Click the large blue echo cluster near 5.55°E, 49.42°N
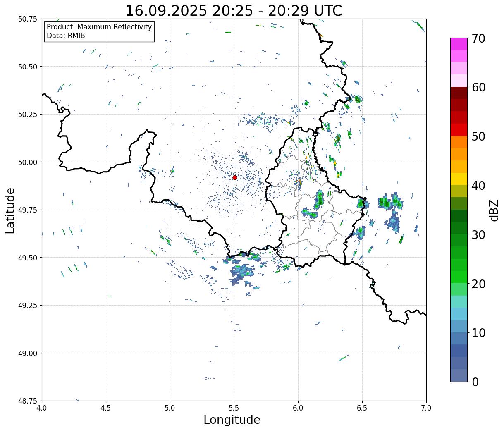 [241, 273]
